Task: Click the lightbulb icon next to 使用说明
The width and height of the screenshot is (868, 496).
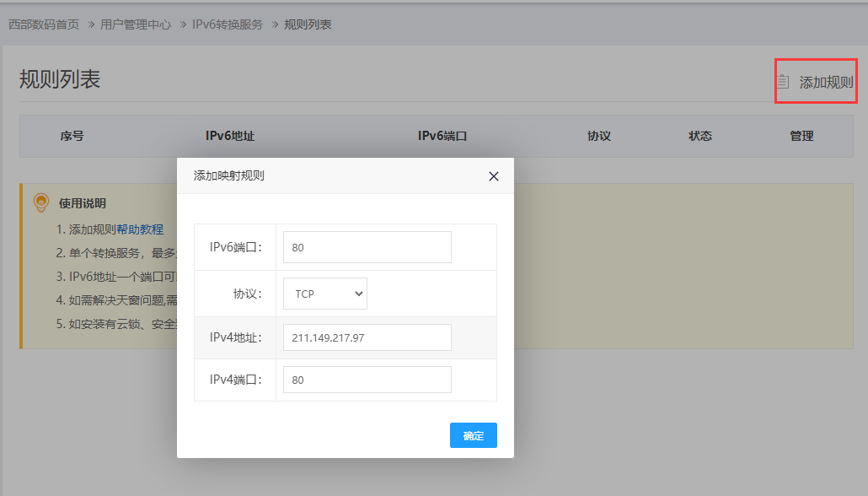Action: (x=40, y=202)
